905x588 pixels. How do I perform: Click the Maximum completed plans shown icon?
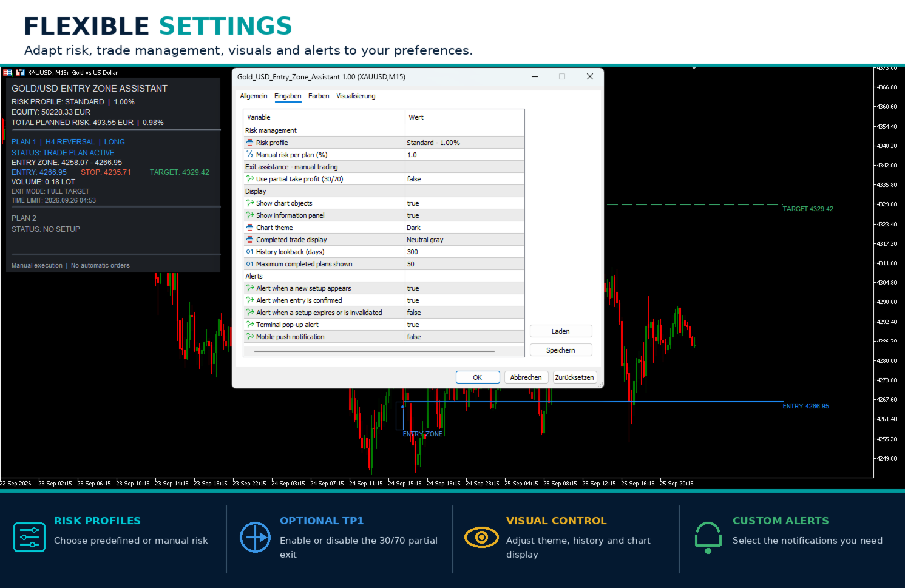coord(249,264)
